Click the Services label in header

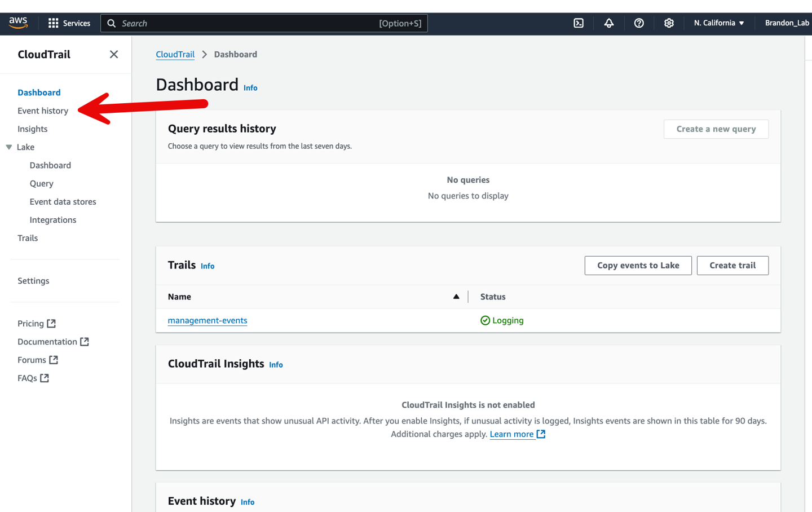pyautogui.click(x=77, y=23)
